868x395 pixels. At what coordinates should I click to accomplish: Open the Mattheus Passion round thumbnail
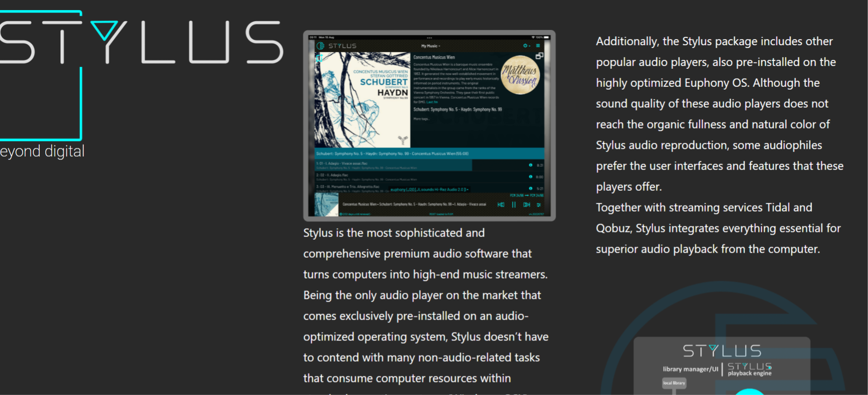point(520,75)
